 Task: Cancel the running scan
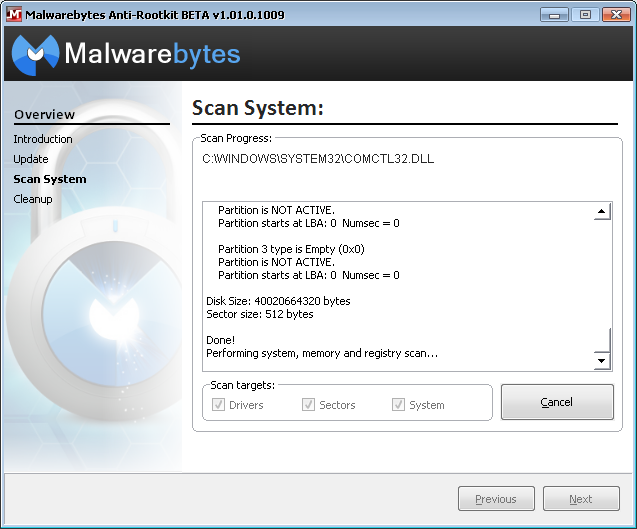(x=557, y=402)
